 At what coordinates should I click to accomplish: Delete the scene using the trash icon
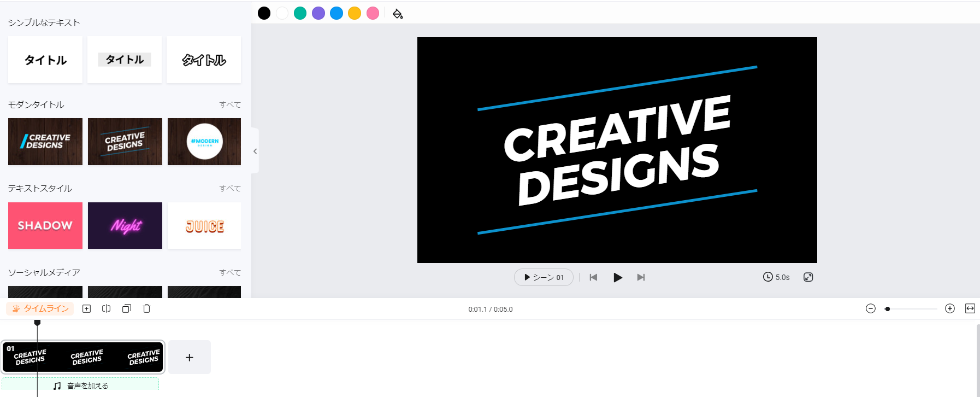[x=146, y=308]
